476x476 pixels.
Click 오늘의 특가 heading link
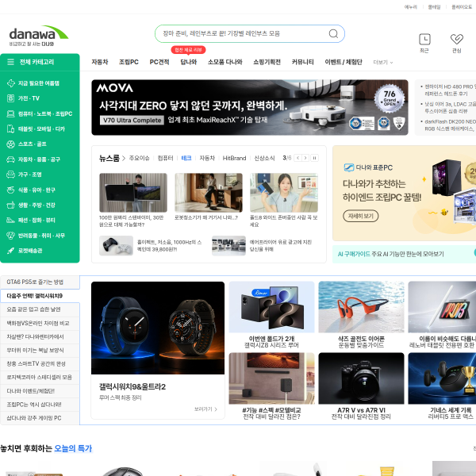(73, 448)
